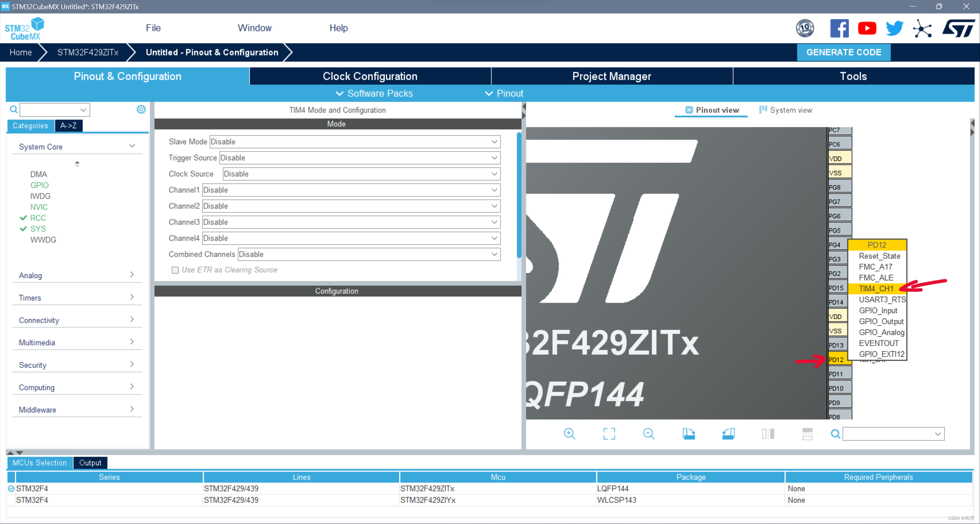Open the pinout settings gear icon
Screen dimensions: 980x524
tap(141, 109)
